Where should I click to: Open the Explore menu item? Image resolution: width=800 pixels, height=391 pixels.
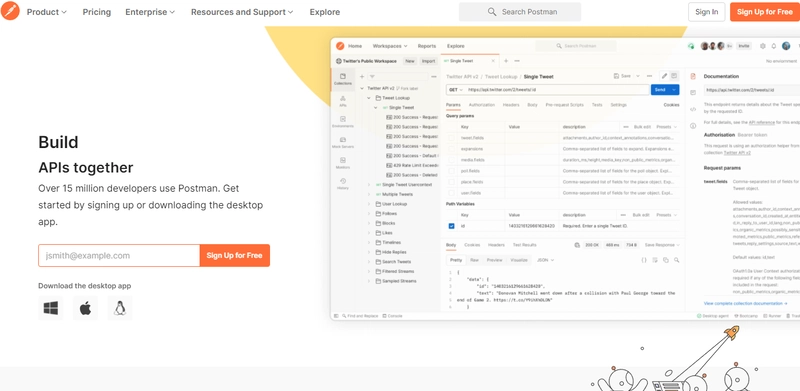(324, 12)
